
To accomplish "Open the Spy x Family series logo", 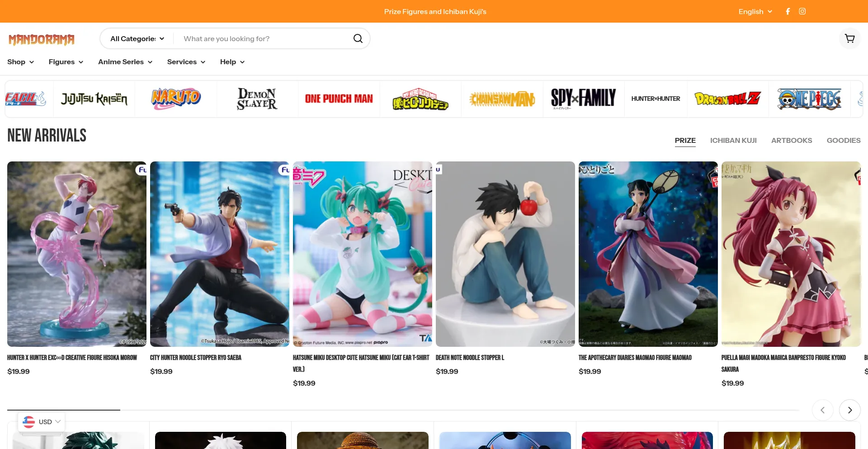I will pos(584,99).
